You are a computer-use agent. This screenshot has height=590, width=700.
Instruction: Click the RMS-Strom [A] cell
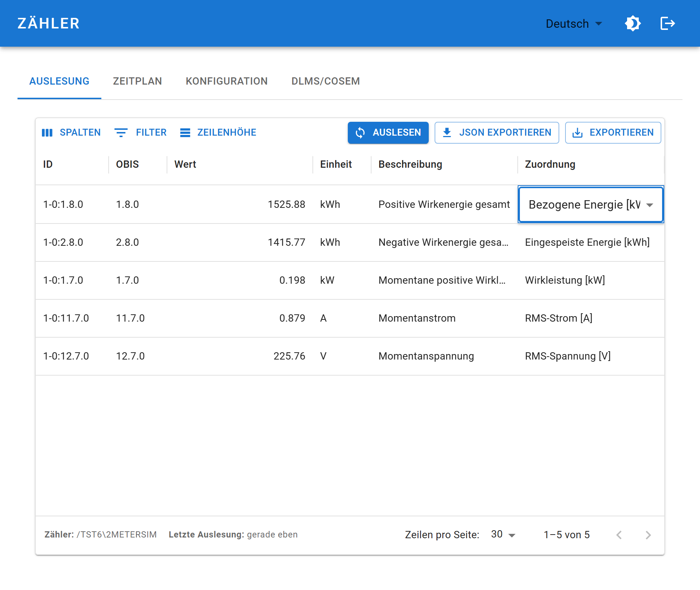pos(591,318)
